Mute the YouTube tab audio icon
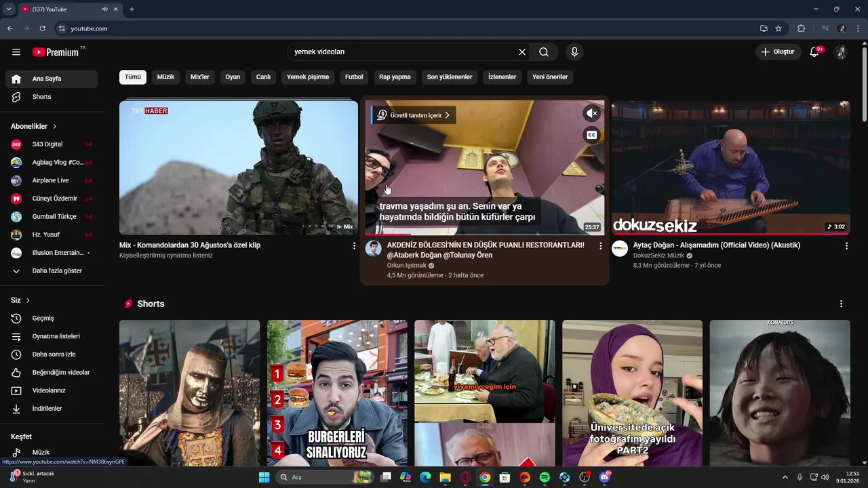The height and width of the screenshot is (488, 868). (x=105, y=9)
